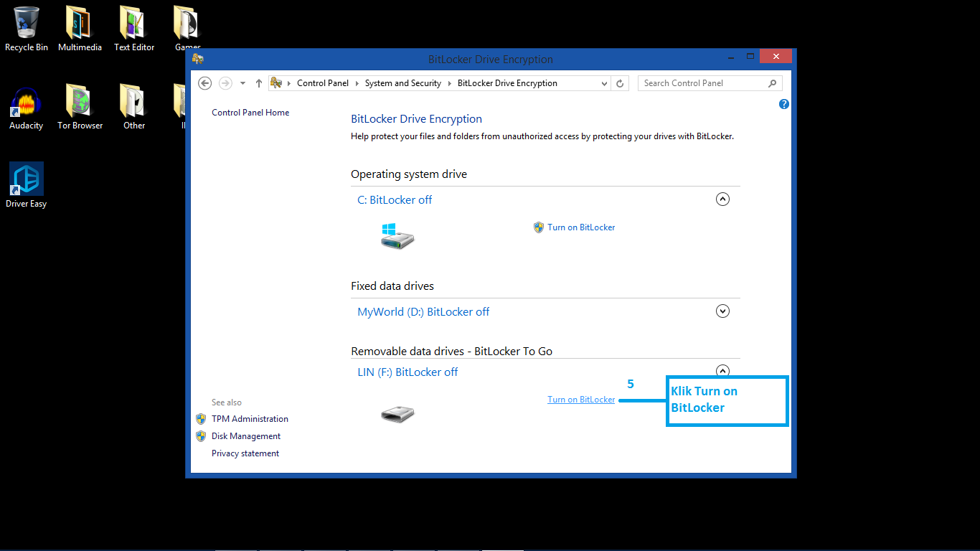Click the shield icon beside Disk Management
980x551 pixels.
click(201, 436)
